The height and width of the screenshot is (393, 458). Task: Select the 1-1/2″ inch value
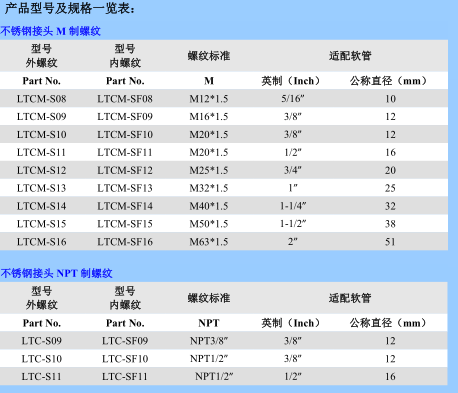pyautogui.click(x=293, y=224)
